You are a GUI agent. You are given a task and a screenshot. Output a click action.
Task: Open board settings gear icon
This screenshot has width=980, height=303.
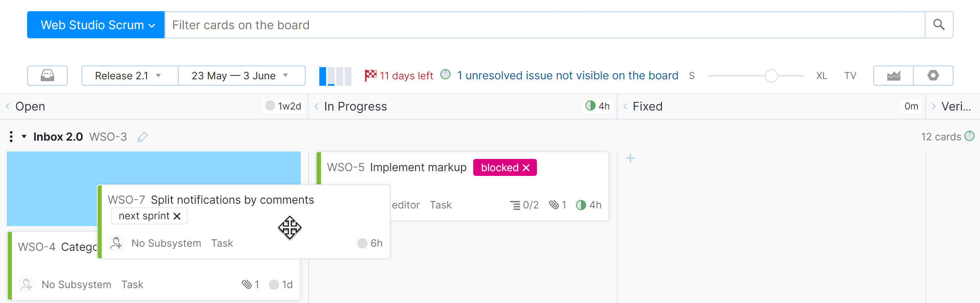pyautogui.click(x=933, y=75)
